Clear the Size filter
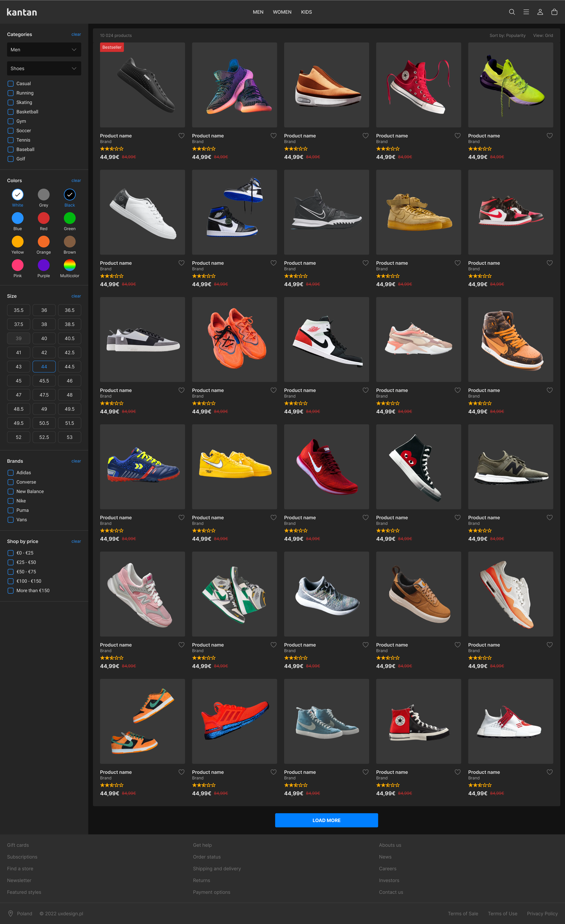Image resolution: width=565 pixels, height=924 pixels. tap(76, 296)
